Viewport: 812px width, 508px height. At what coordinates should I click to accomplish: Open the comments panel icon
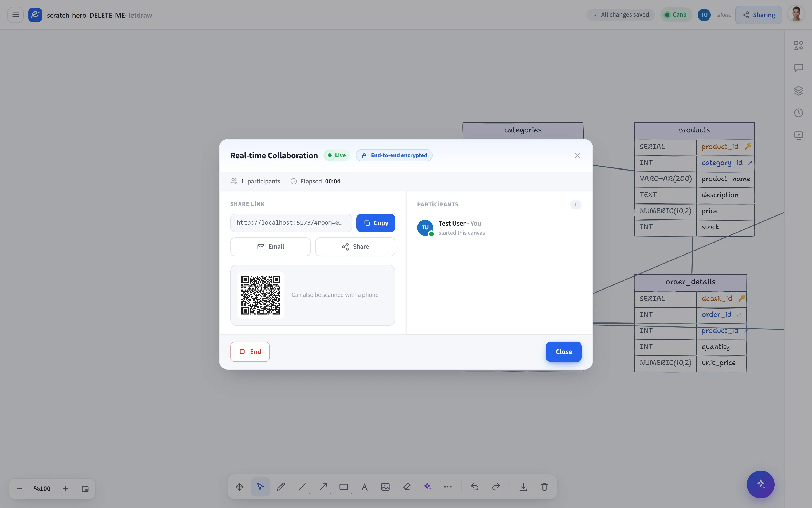click(798, 68)
